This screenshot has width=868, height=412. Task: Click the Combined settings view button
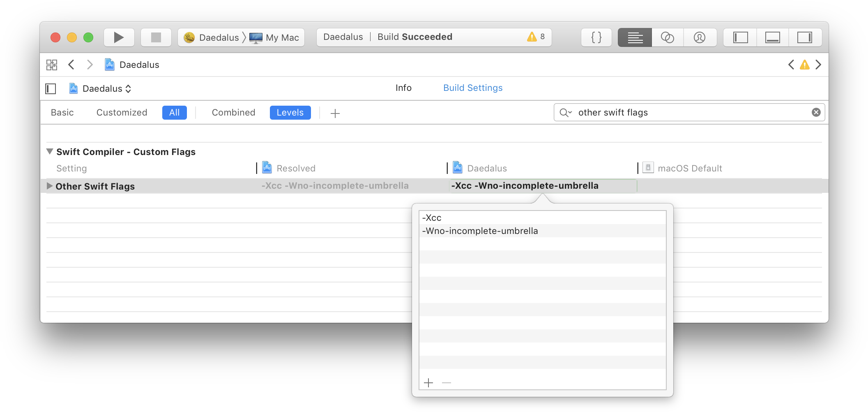[x=233, y=112]
